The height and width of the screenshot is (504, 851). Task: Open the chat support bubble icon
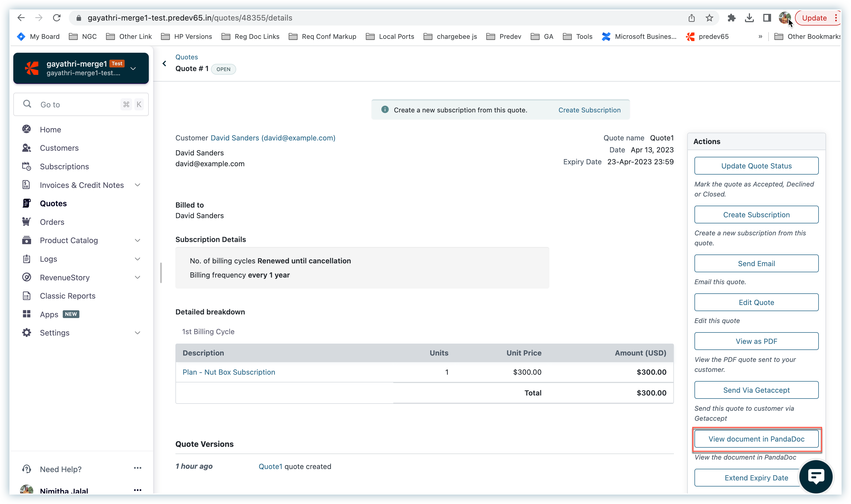(x=816, y=477)
